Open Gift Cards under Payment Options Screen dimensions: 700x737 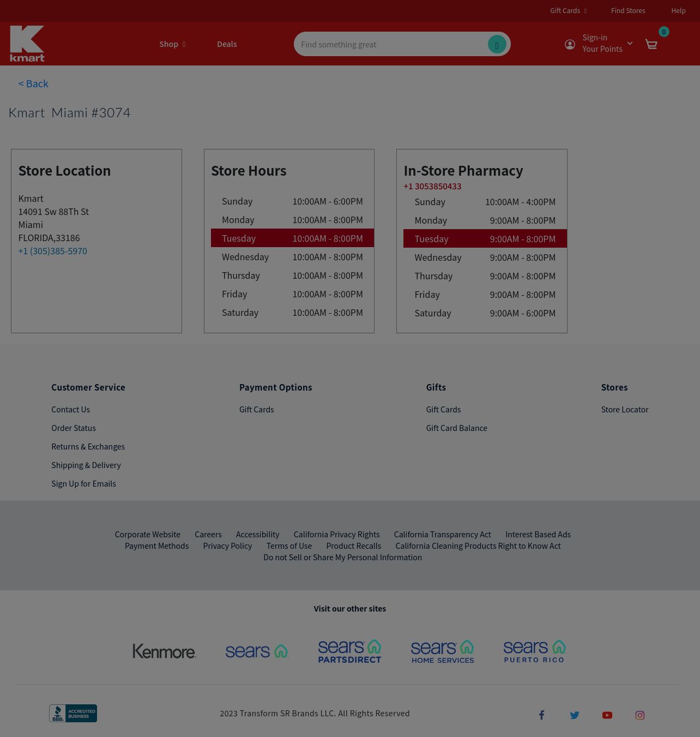coord(256,409)
